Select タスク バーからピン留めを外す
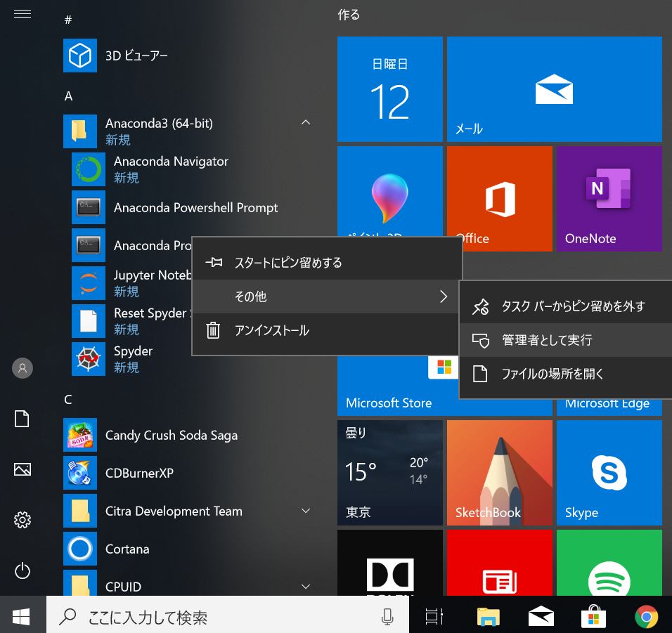672x633 pixels. [566, 306]
